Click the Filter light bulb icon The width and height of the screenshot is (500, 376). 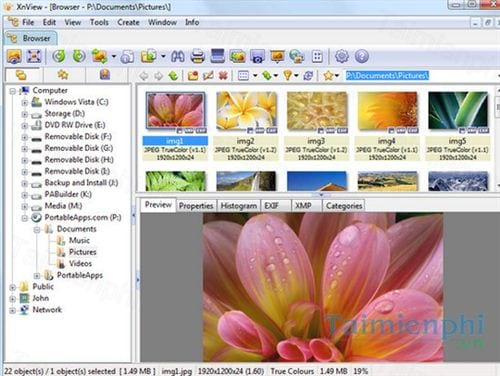pyautogui.click(x=287, y=76)
